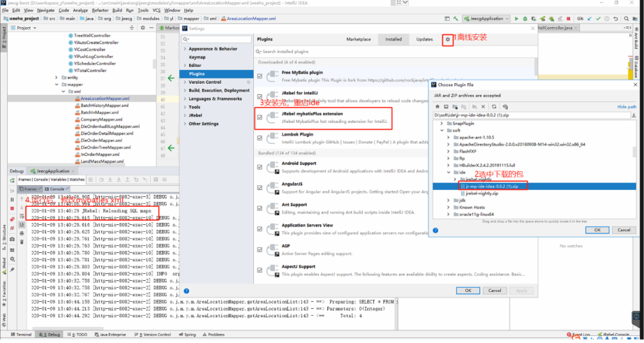
Task: Expand SnapPlugin folder in file chooser
Action: [x=442, y=124]
